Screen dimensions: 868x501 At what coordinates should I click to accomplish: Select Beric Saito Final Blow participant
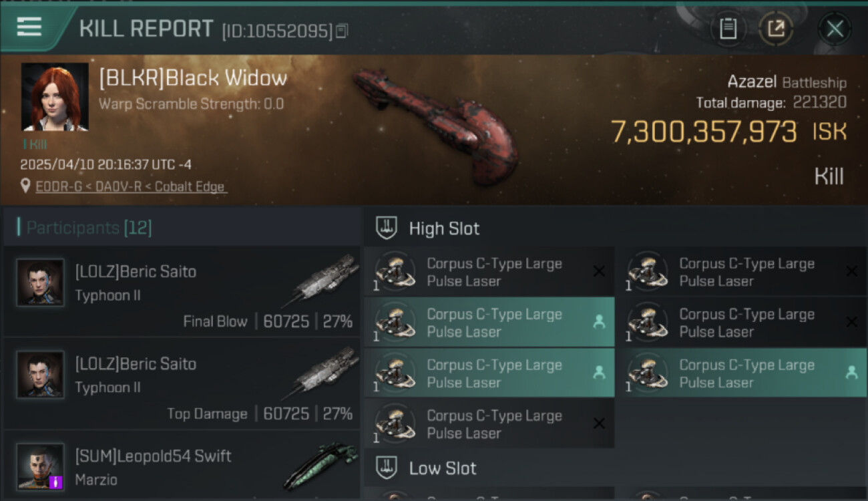click(182, 292)
